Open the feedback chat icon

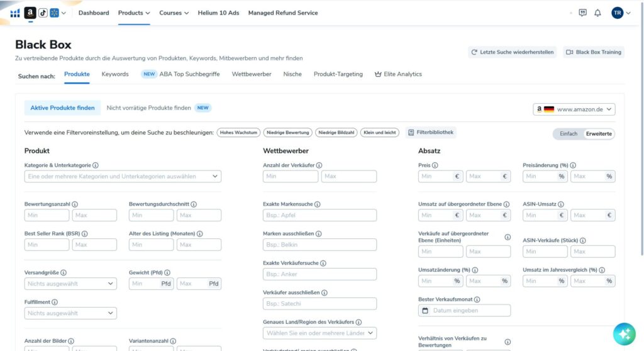coord(582,13)
